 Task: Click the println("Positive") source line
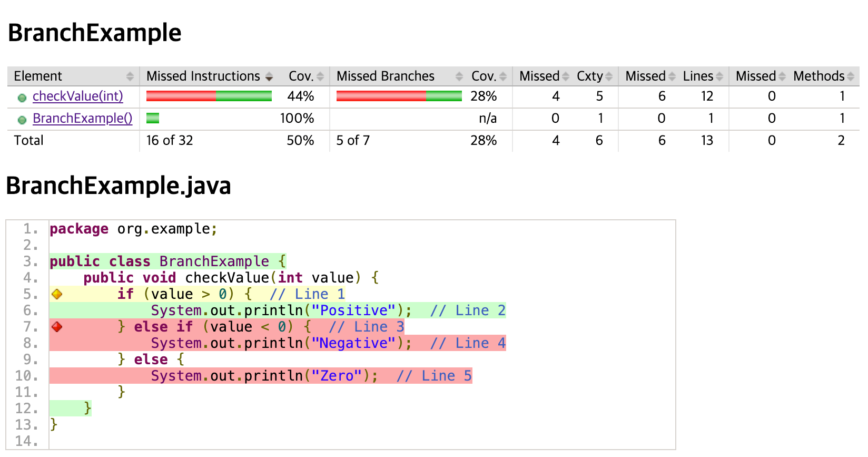point(278,310)
